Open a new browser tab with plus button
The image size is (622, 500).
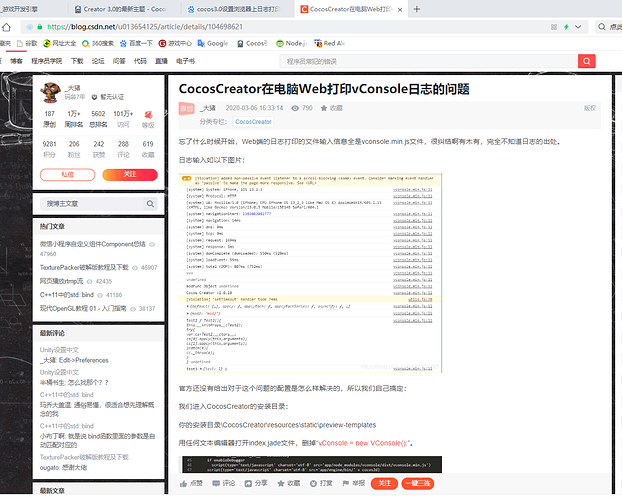(417, 9)
